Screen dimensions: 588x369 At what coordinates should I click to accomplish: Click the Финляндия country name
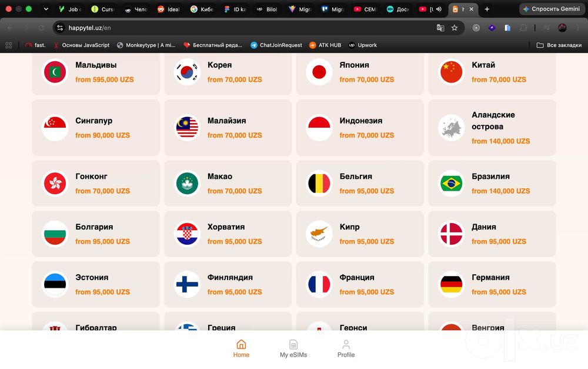[230, 277]
